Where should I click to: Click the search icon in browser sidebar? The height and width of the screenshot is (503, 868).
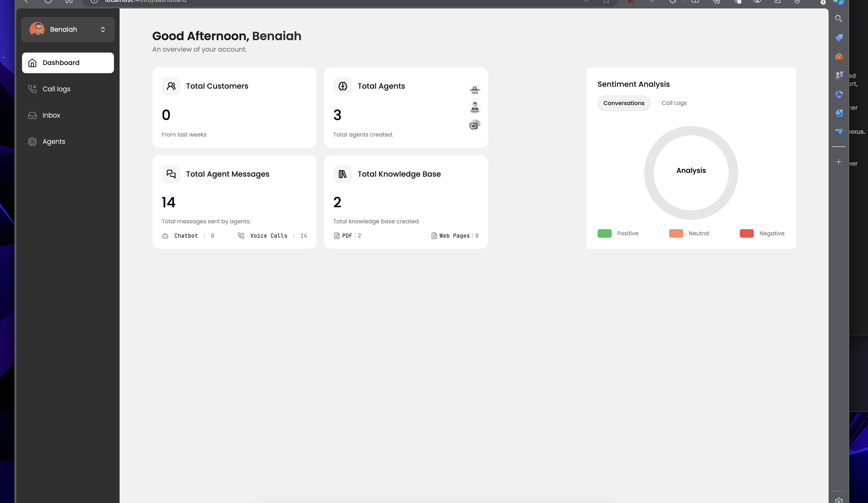839,19
